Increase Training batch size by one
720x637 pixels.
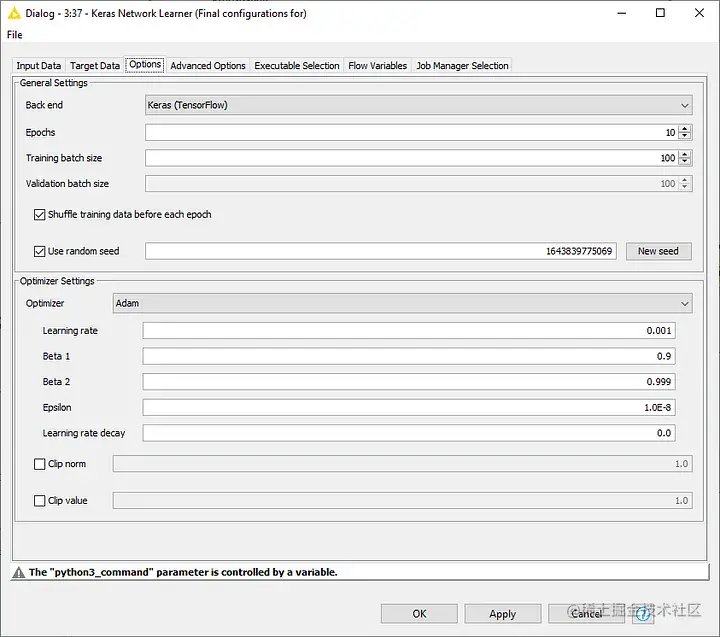click(685, 154)
